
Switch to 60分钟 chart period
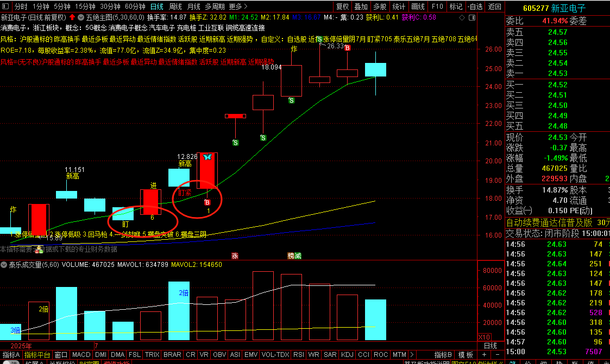click(135, 7)
